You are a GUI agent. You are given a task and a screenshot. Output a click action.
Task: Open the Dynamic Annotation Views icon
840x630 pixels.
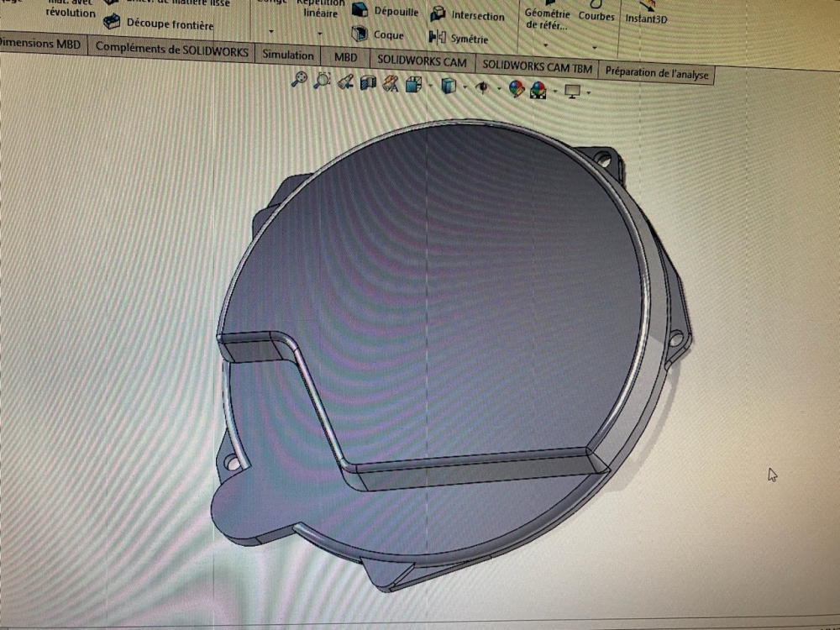coord(390,84)
